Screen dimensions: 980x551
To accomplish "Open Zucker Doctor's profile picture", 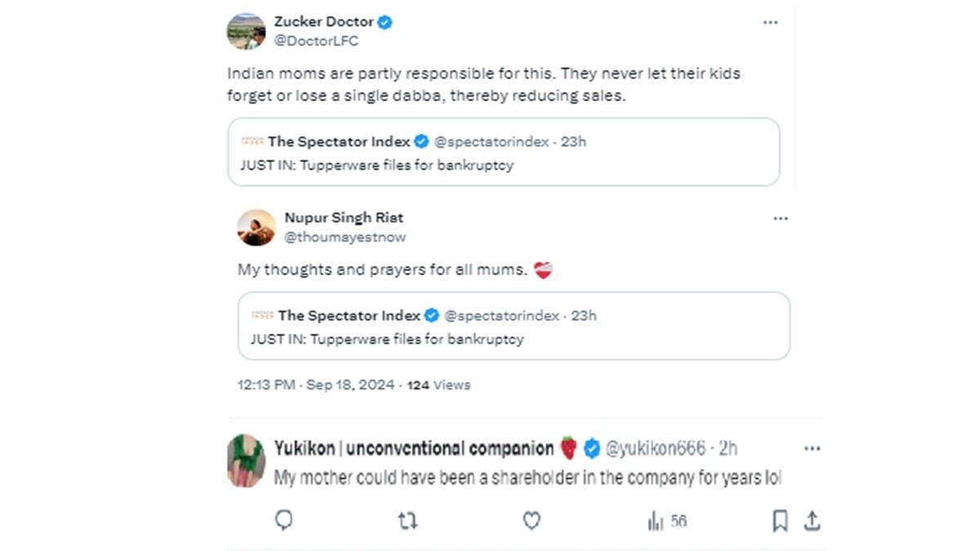I will coord(246,31).
